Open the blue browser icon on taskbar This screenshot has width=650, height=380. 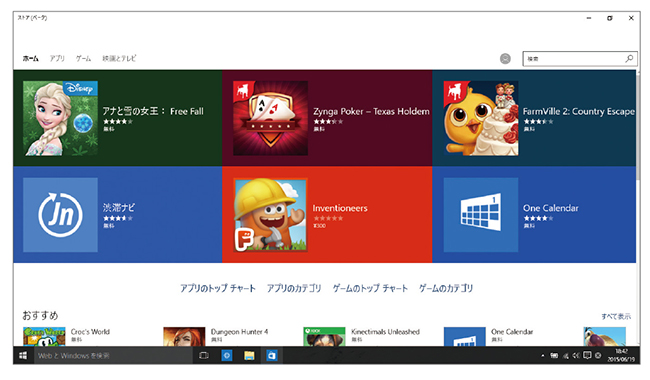[227, 356]
